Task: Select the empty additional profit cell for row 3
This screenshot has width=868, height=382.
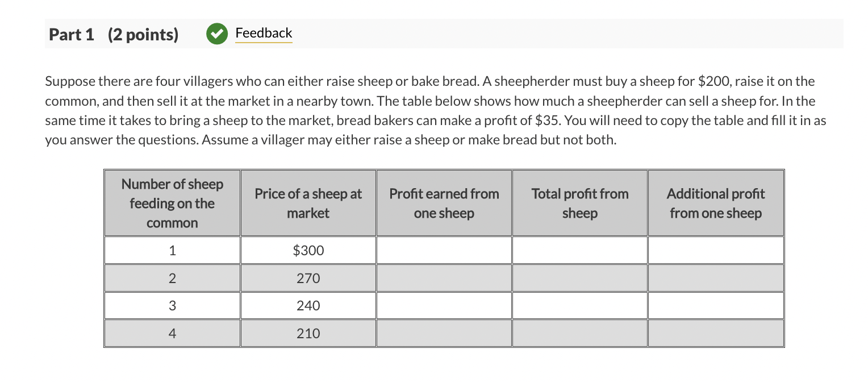Action: (715, 305)
